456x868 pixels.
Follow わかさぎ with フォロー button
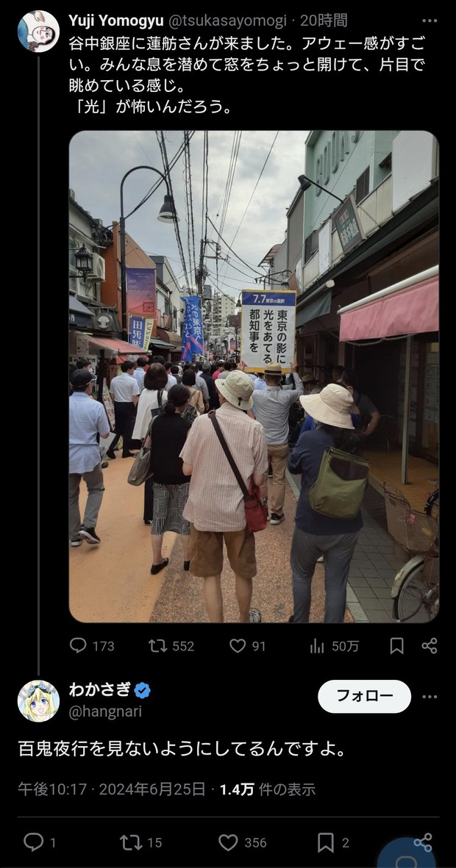click(365, 697)
